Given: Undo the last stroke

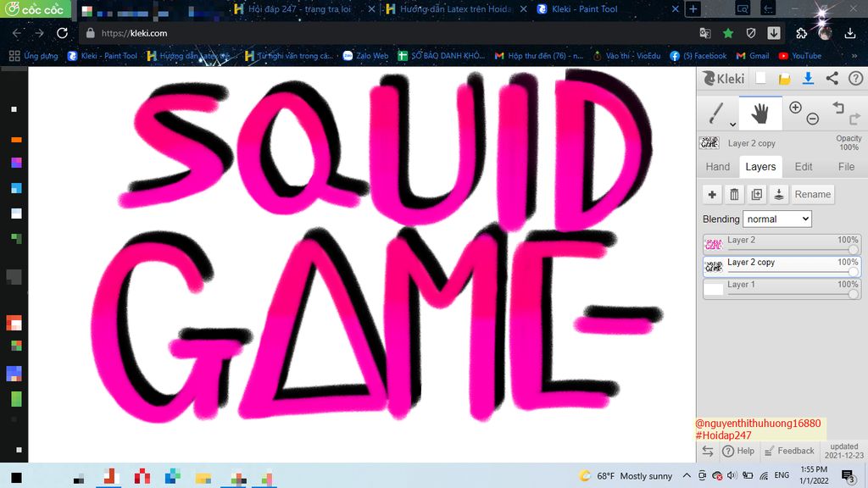Looking at the screenshot, I should (x=838, y=108).
